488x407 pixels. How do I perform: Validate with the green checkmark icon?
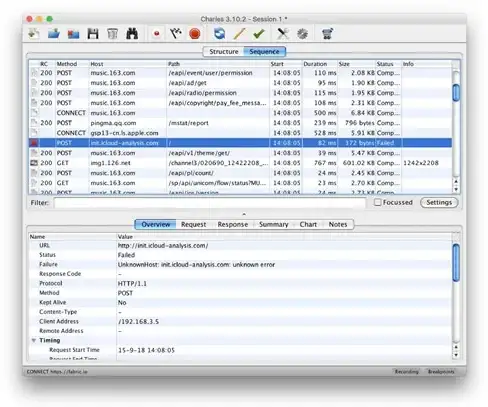(x=259, y=34)
